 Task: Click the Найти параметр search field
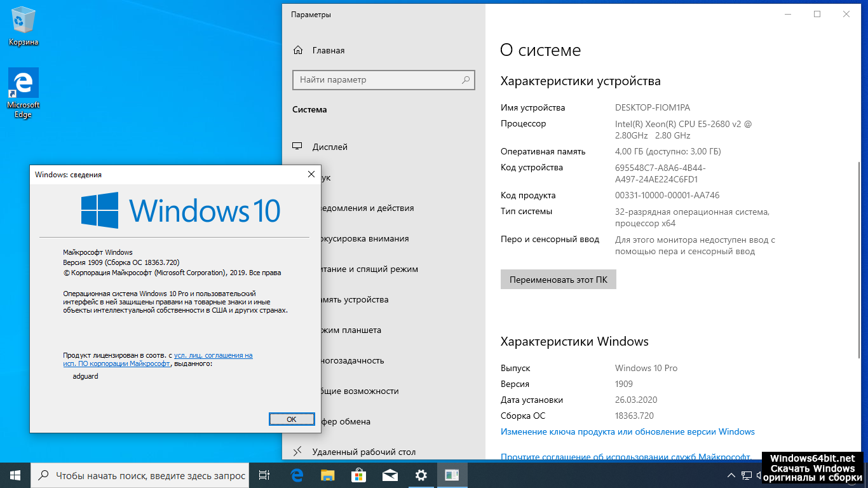(x=376, y=80)
